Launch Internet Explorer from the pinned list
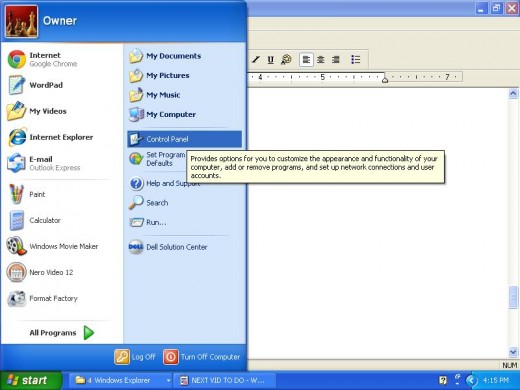Viewport: 520px width, 390px height. (x=62, y=137)
